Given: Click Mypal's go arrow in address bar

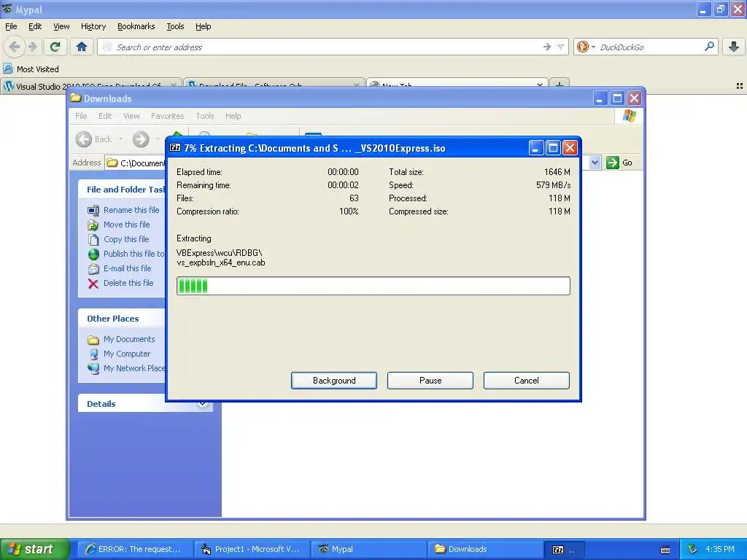Looking at the screenshot, I should pyautogui.click(x=547, y=47).
